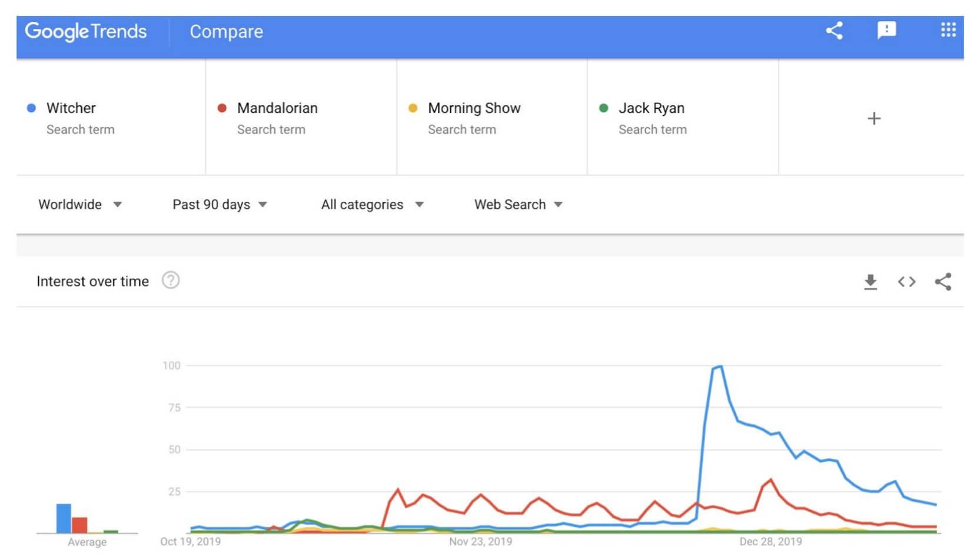
Task: Download the interest over time data
Action: [x=870, y=282]
